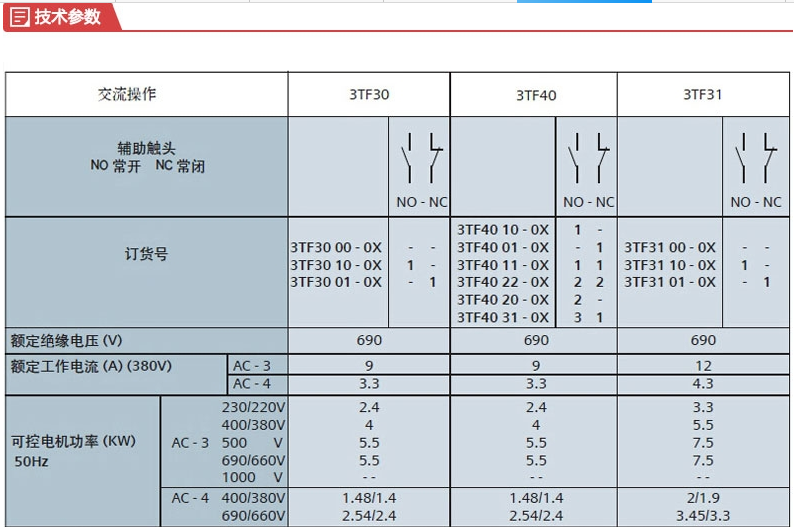Click the 额定工作电流 (A) (380V) label
This screenshot has width=794, height=527.
(x=90, y=366)
